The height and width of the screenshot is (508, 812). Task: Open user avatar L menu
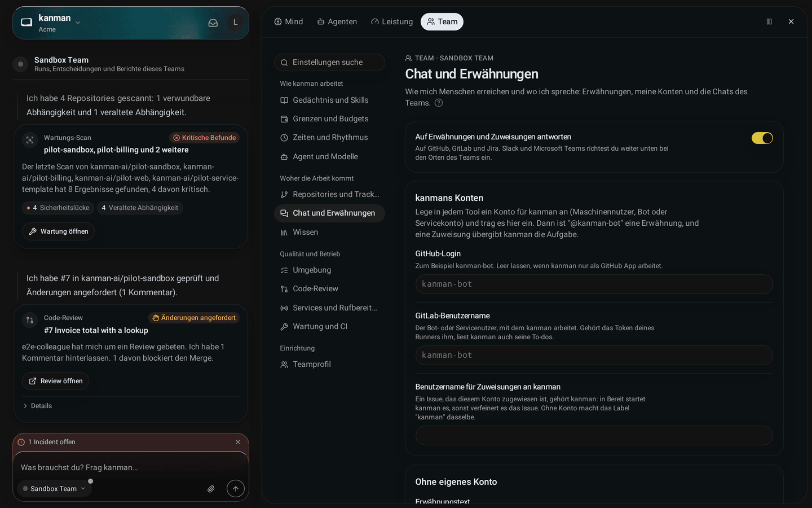point(236,23)
